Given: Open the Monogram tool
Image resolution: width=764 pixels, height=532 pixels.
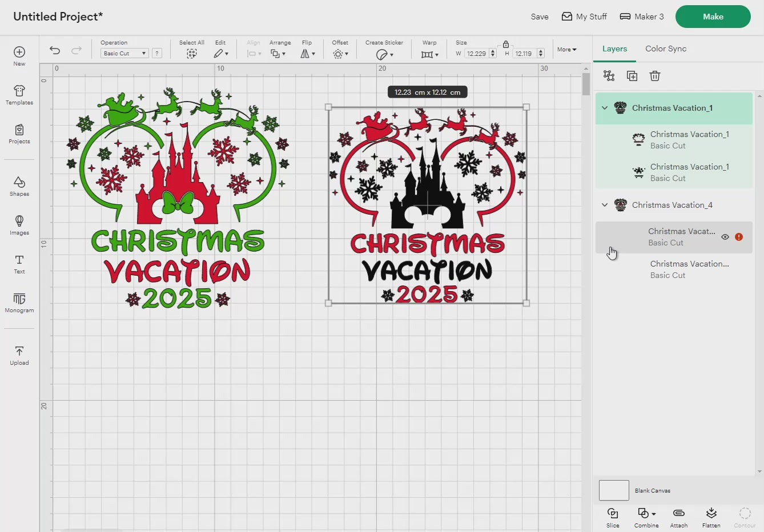Looking at the screenshot, I should (x=19, y=303).
